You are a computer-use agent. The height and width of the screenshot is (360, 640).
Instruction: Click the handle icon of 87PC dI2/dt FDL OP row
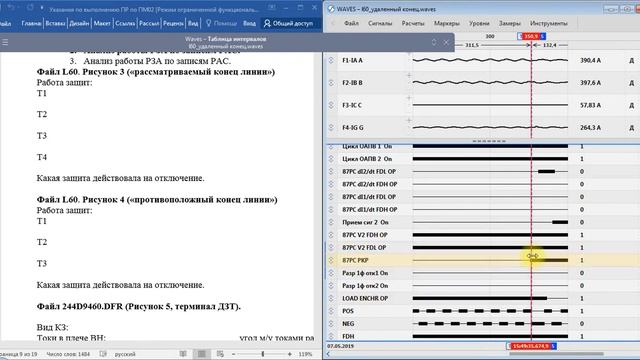click(x=331, y=171)
